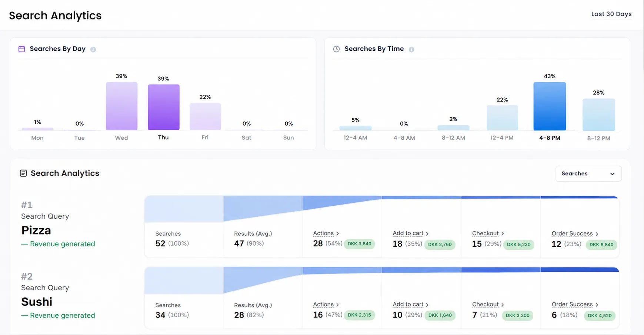Open Checkout details for Pizza

[x=488, y=233]
